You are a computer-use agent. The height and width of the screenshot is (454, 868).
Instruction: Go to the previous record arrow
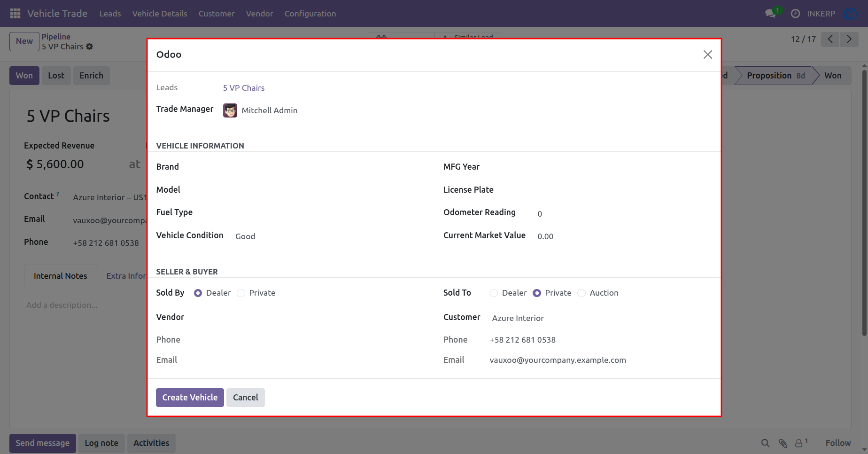pyautogui.click(x=830, y=39)
